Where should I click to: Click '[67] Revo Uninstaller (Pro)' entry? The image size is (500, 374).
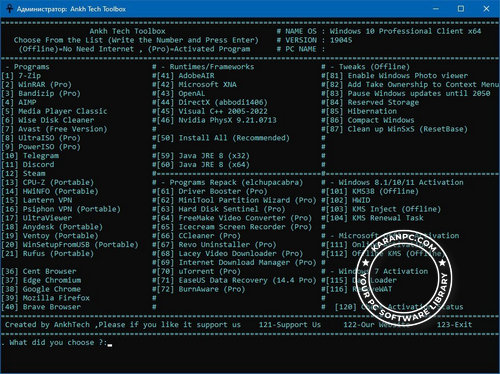coord(216,245)
